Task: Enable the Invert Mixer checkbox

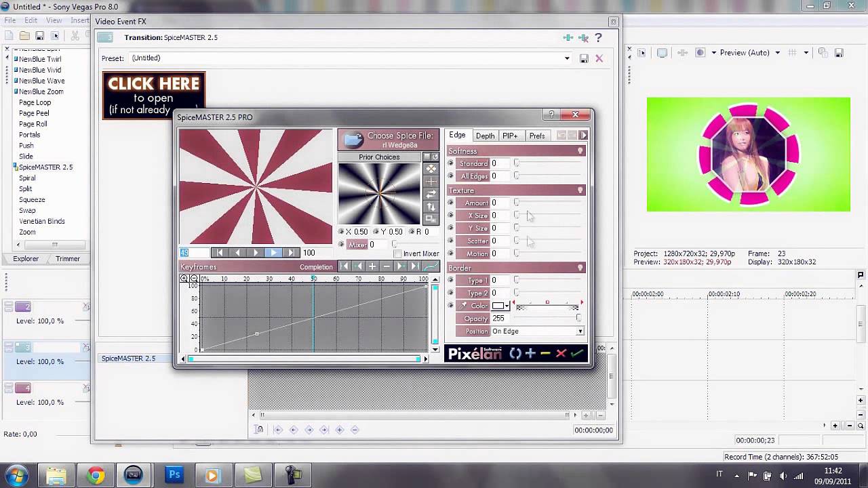Action: pyautogui.click(x=397, y=253)
